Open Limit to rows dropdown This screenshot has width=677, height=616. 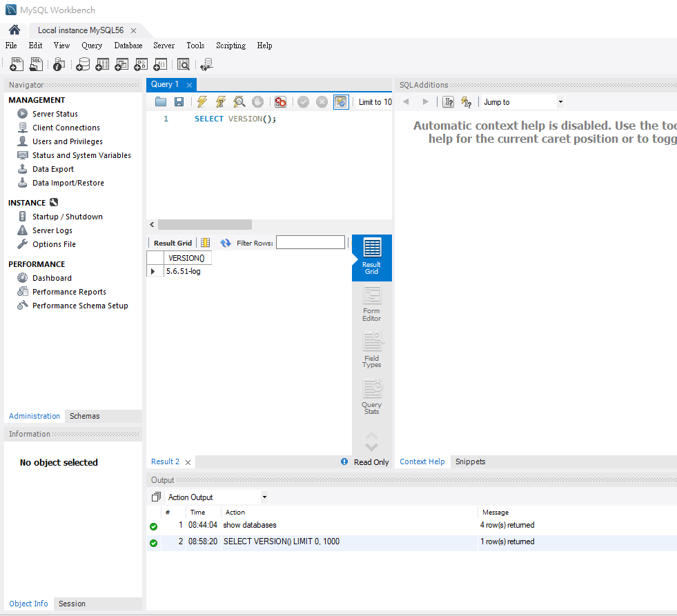(x=375, y=102)
